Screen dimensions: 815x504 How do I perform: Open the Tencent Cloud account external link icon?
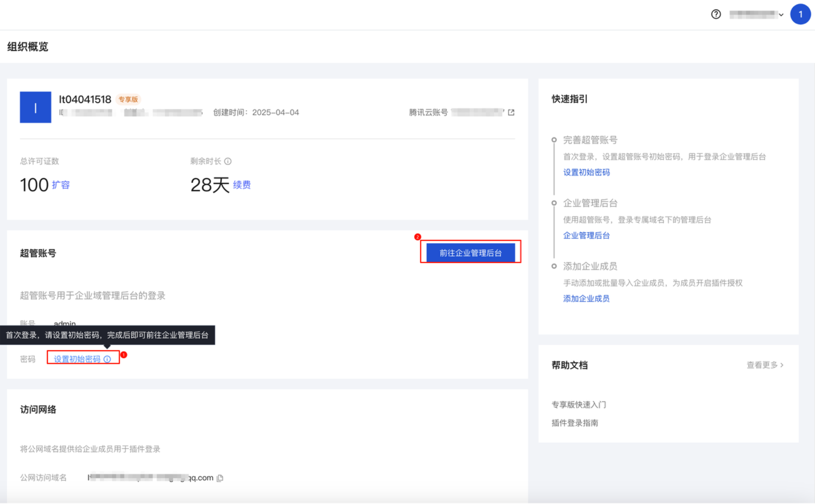(x=511, y=112)
